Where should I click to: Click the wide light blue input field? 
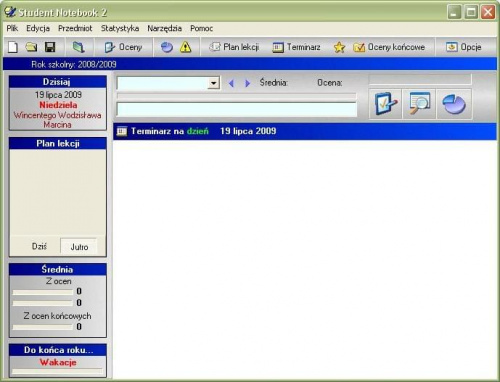[x=237, y=109]
